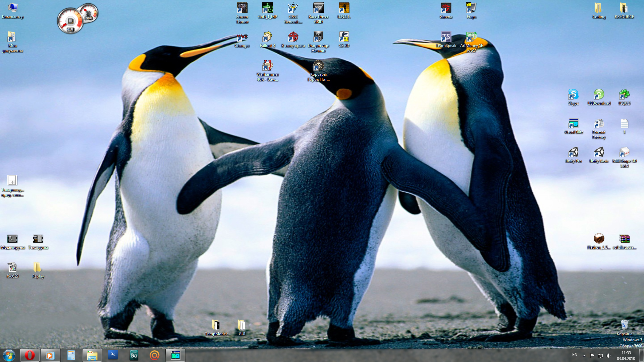Select the Unity Pro shortcut
Viewport: 644px width, 362px height.
pos(573,153)
